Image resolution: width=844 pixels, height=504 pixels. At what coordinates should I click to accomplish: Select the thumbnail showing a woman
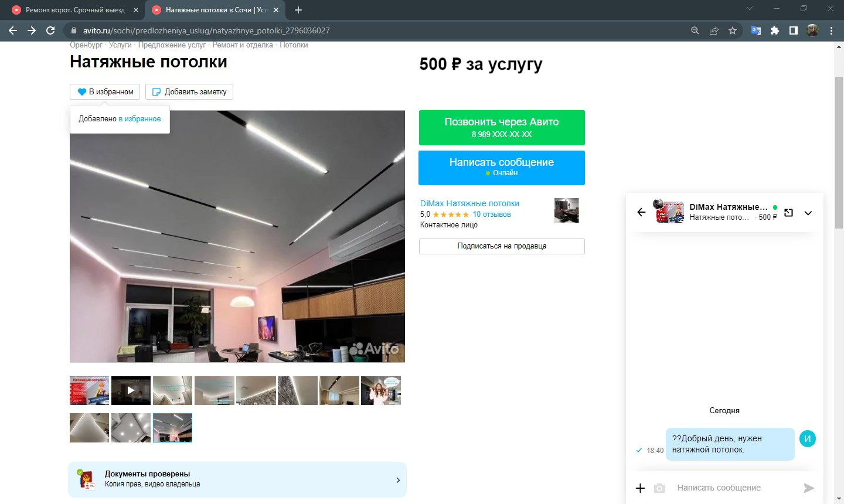click(x=381, y=390)
